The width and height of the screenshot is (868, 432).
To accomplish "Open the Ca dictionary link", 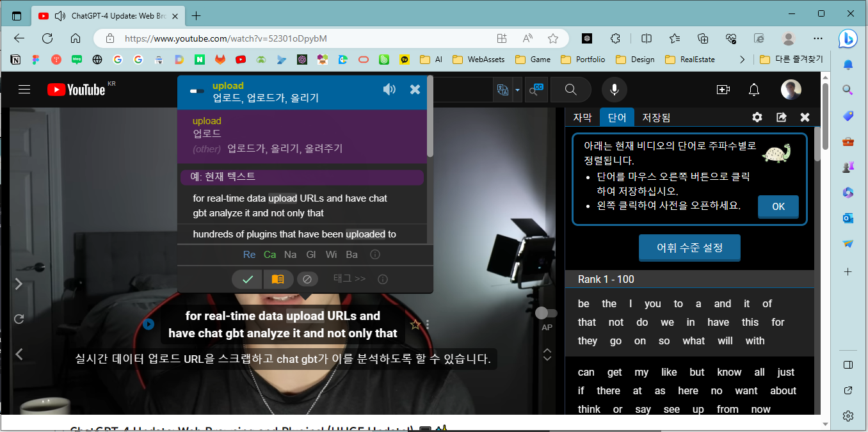I will (x=270, y=255).
